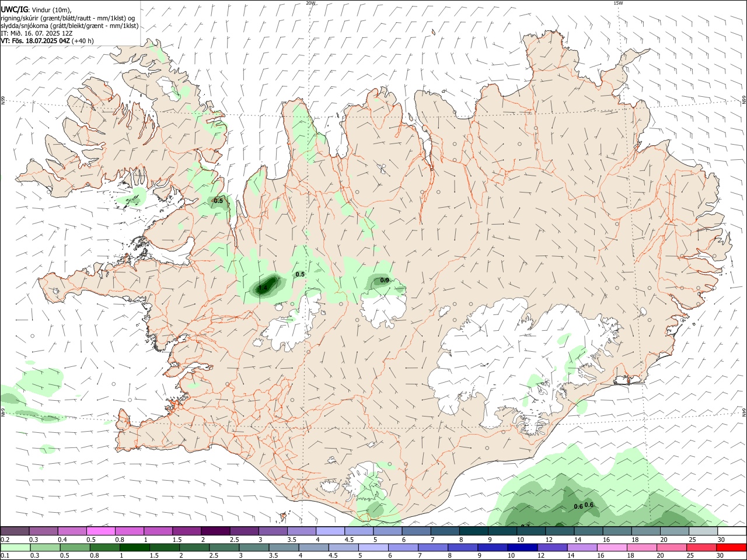This screenshot has height=560, width=747.
Task: Click the 0.2 label starting the purple-teal legend
Action: (x=5, y=540)
